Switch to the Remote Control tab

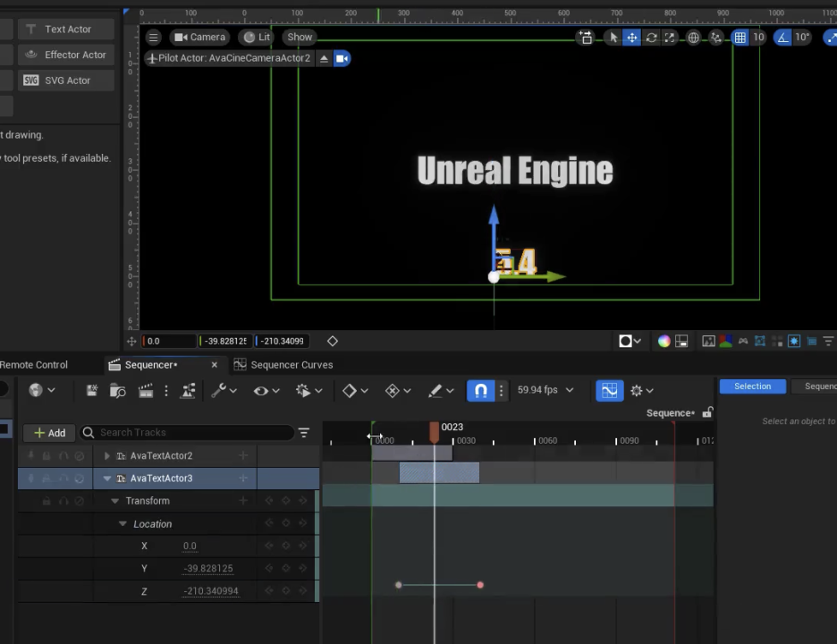tap(34, 365)
